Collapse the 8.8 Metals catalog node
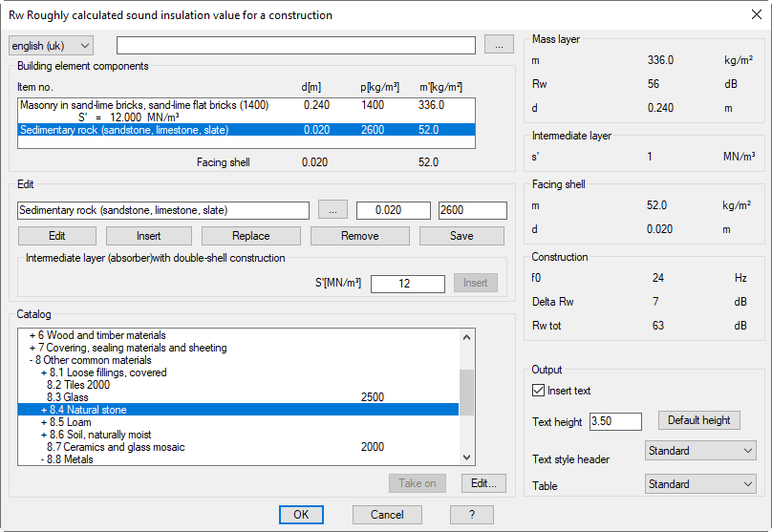Viewport: 772px width, 532px height. tap(44, 459)
